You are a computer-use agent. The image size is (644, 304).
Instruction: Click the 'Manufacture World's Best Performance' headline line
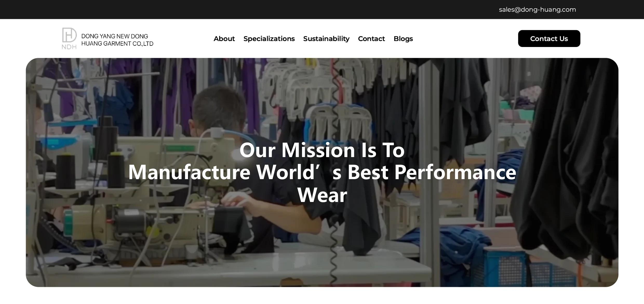322,172
